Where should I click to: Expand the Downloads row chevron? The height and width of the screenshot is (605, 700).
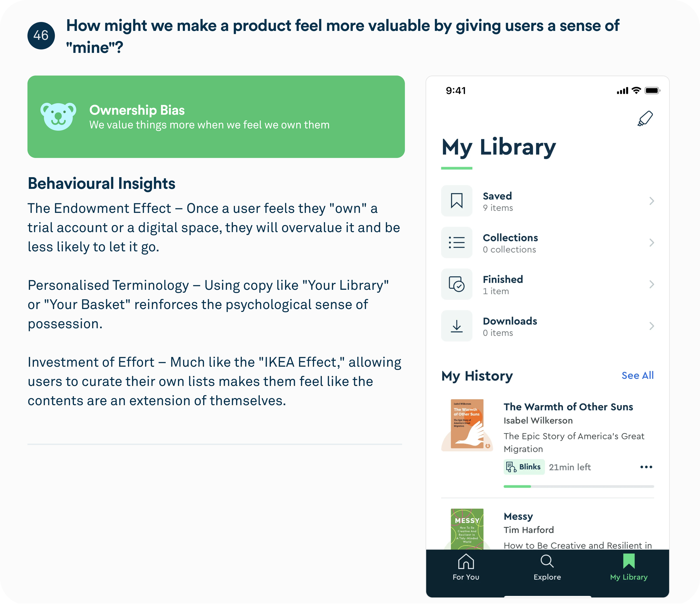coord(652,326)
